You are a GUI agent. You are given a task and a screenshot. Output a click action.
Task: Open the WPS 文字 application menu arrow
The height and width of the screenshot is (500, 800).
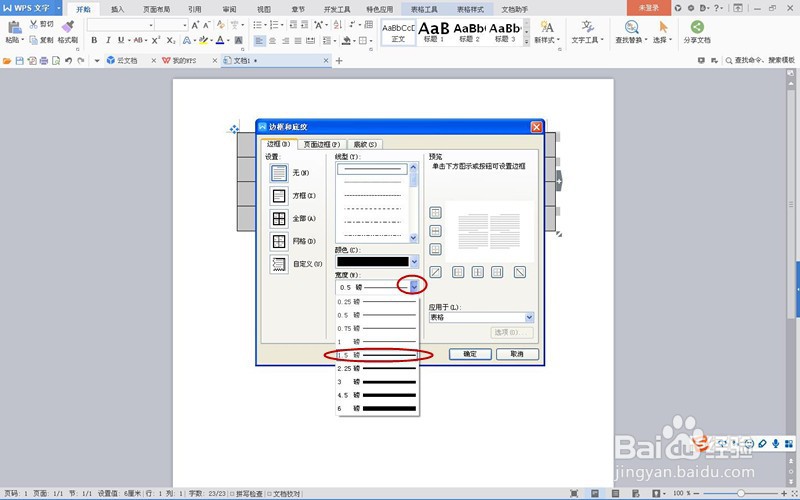[59, 8]
